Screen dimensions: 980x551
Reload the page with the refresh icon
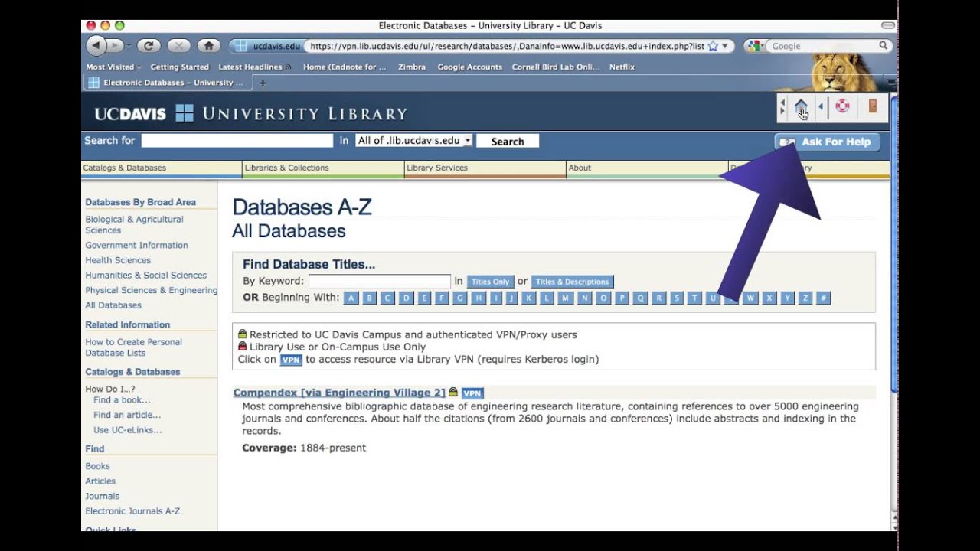[x=149, y=46]
